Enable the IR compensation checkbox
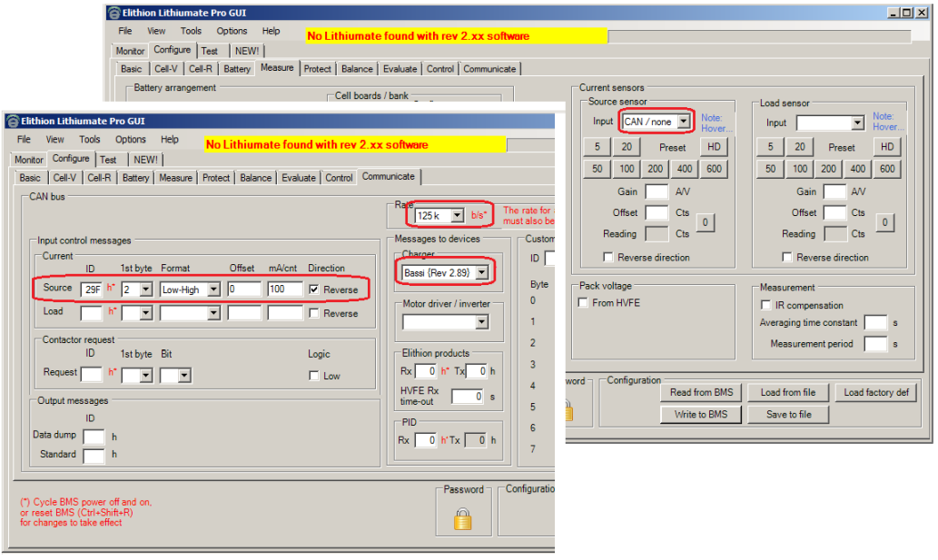Screen dimensions: 938x560 [x=765, y=305]
